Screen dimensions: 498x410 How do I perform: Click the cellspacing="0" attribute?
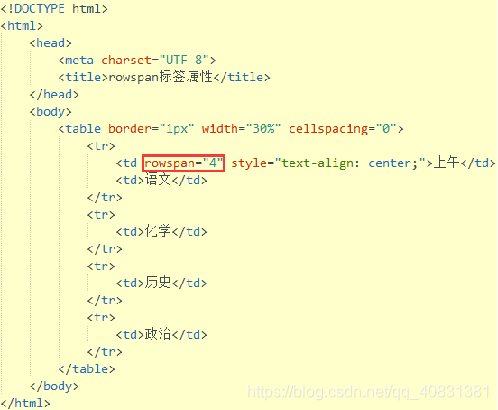(x=342, y=129)
